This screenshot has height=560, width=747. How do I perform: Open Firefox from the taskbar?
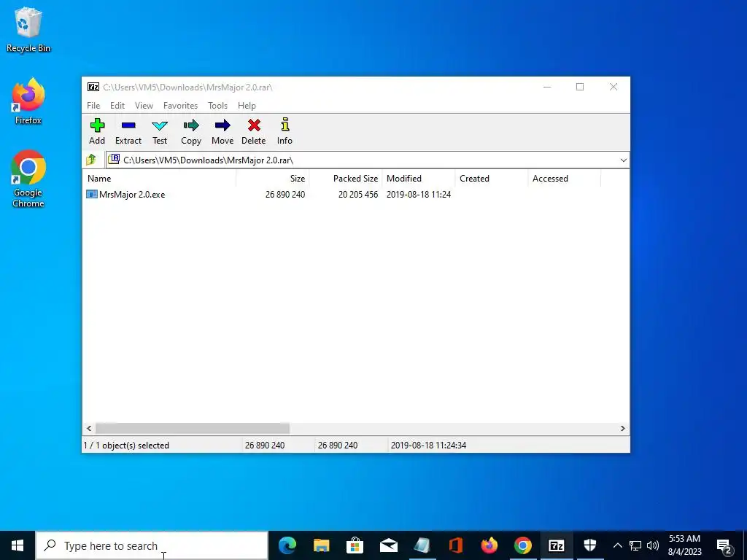(x=489, y=545)
